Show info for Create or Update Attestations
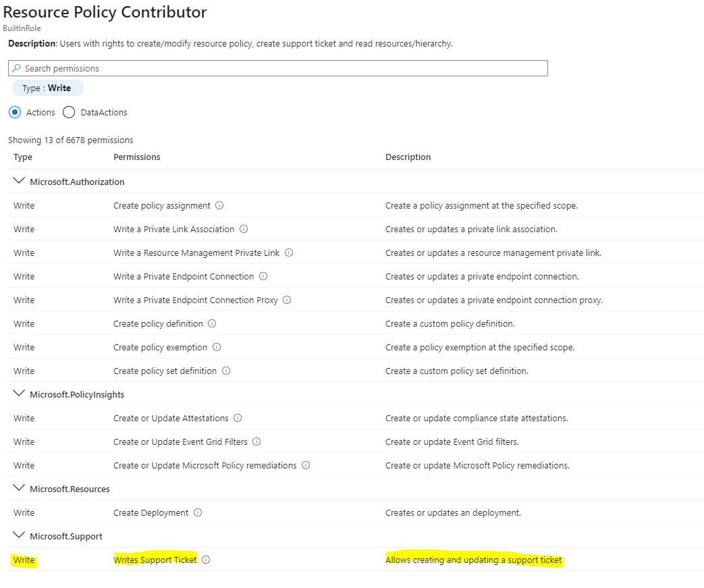Viewport: 704px width, 588px height. [238, 418]
